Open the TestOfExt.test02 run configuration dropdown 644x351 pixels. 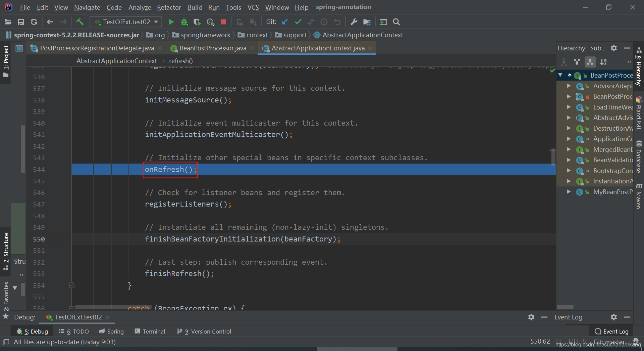(x=126, y=22)
